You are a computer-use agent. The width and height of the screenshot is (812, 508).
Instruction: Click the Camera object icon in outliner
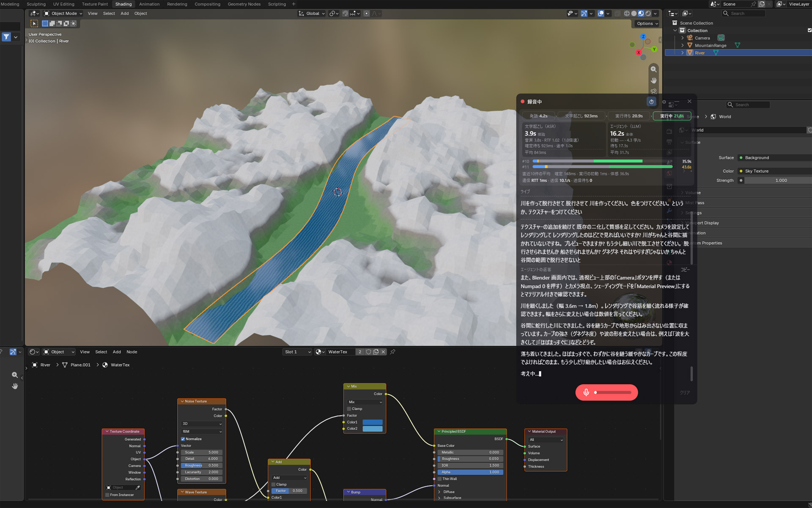pyautogui.click(x=690, y=38)
